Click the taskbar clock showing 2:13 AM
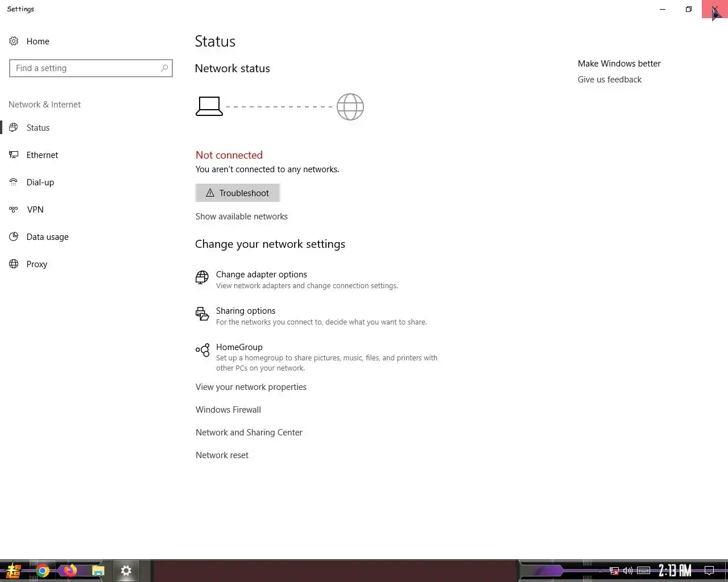 coord(675,571)
